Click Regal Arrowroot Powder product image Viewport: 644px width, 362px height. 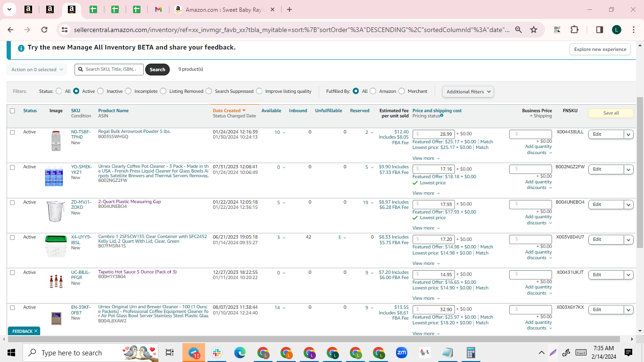point(56,141)
